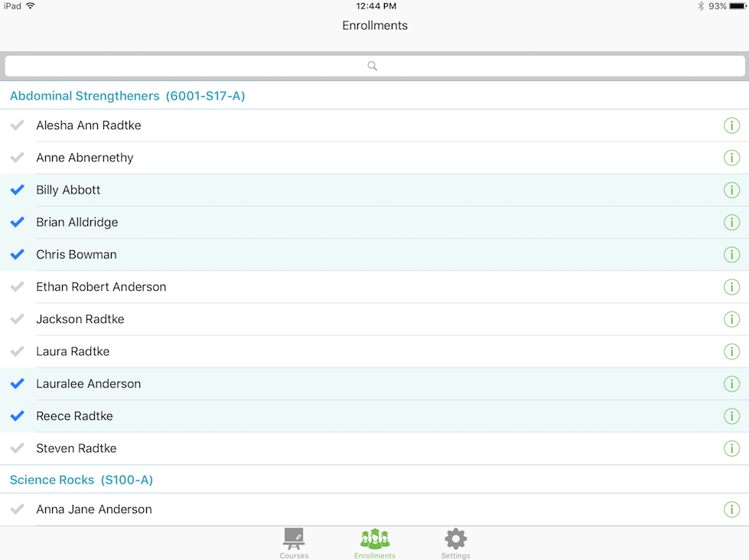The image size is (749, 560).
Task: Select the name Jackson Radtke
Action: (x=80, y=319)
